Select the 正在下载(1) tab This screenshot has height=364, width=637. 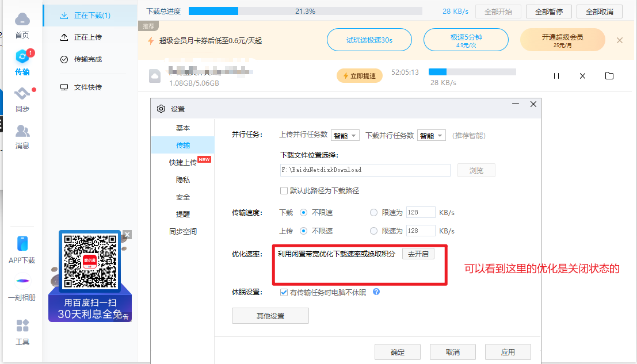click(x=90, y=16)
